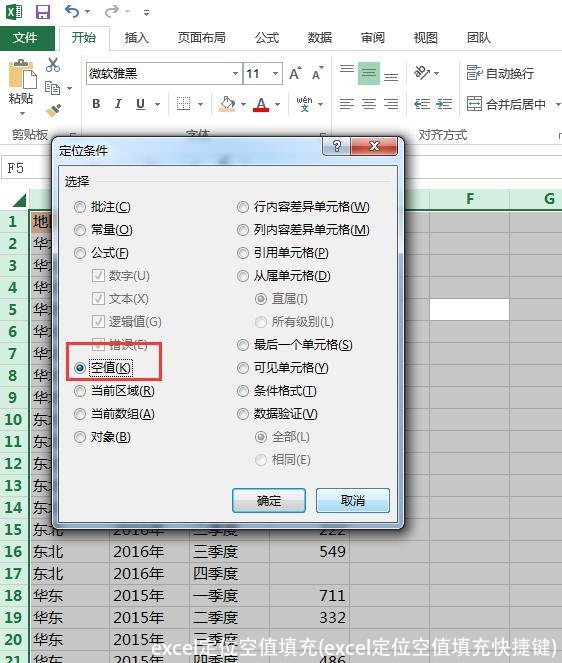Expand the Fill Color dropdown arrow
Viewport: 562px width, 663px height.
[243, 104]
